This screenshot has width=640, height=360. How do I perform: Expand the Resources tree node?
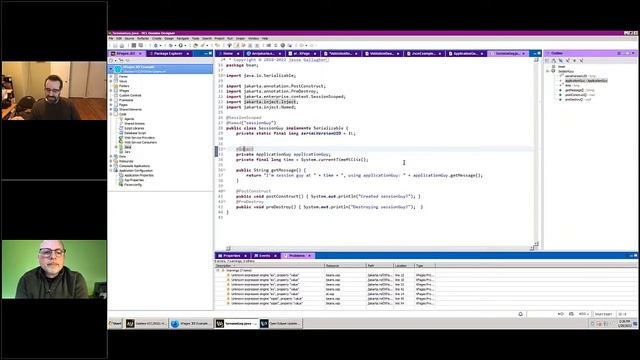[x=111, y=161]
